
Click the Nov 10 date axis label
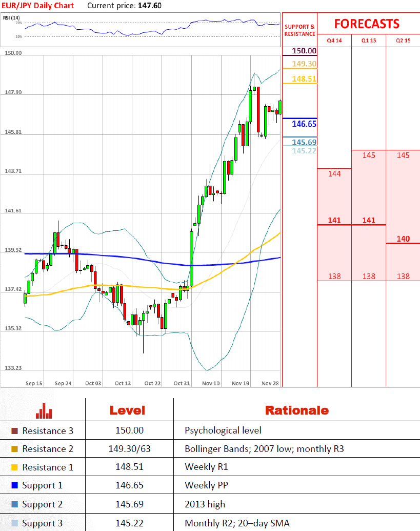211,383
